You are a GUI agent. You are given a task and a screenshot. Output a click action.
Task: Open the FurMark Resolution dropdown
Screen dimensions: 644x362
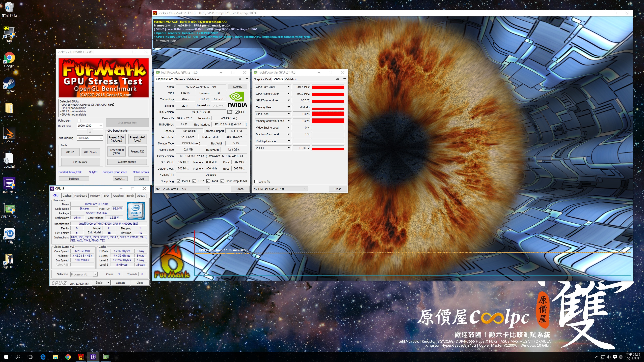pyautogui.click(x=90, y=126)
